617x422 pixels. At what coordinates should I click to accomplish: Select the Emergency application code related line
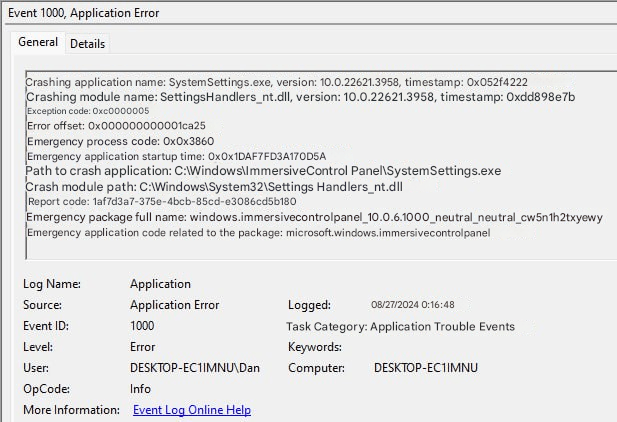pyautogui.click(x=259, y=233)
